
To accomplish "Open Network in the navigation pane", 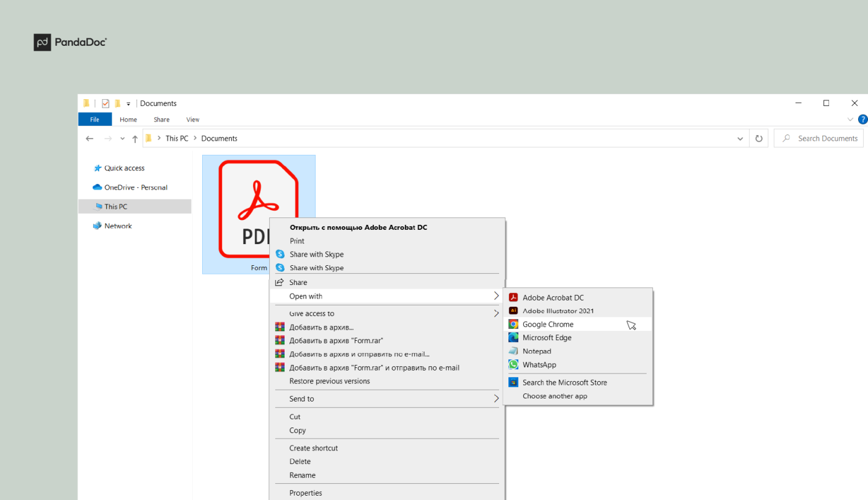I will [112, 226].
